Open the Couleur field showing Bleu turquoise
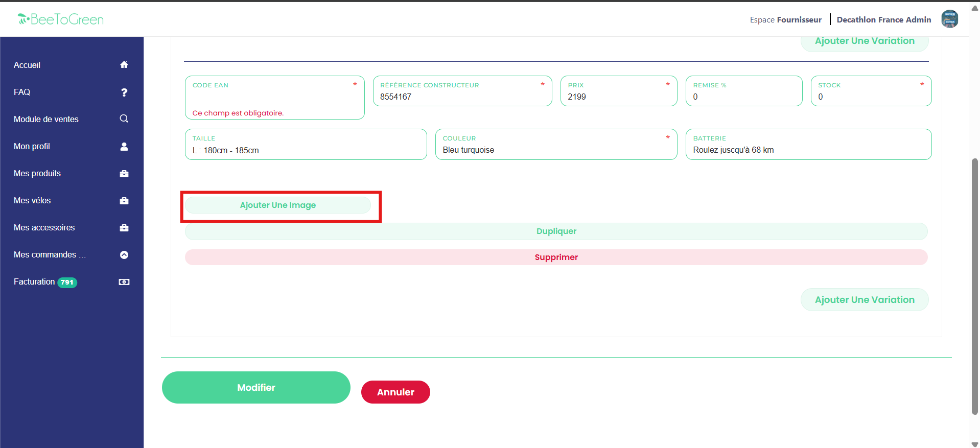This screenshot has height=448, width=980. pos(555,150)
